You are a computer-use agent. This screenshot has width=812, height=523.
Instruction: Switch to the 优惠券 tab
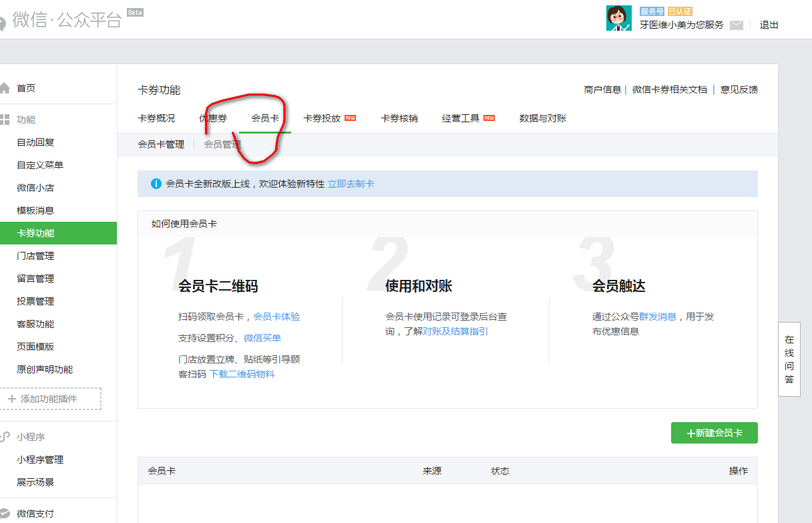tap(213, 118)
